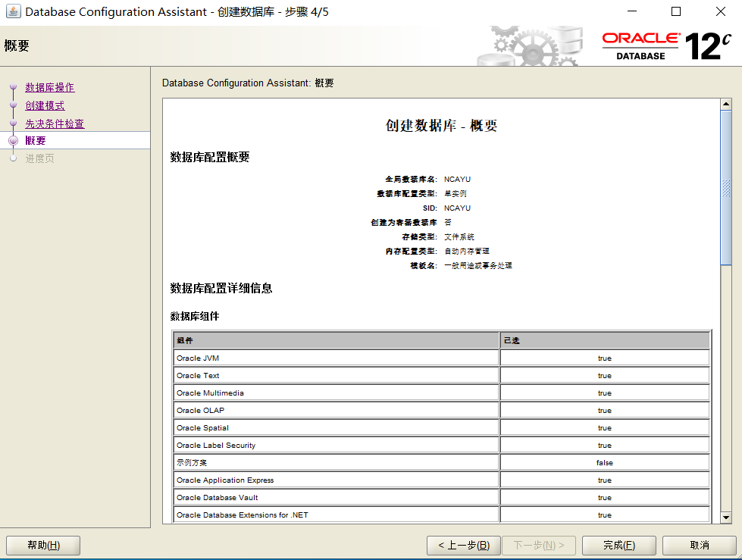Click the true value for Oracle OLAP
Screen dimensions: 742x560
(x=605, y=411)
